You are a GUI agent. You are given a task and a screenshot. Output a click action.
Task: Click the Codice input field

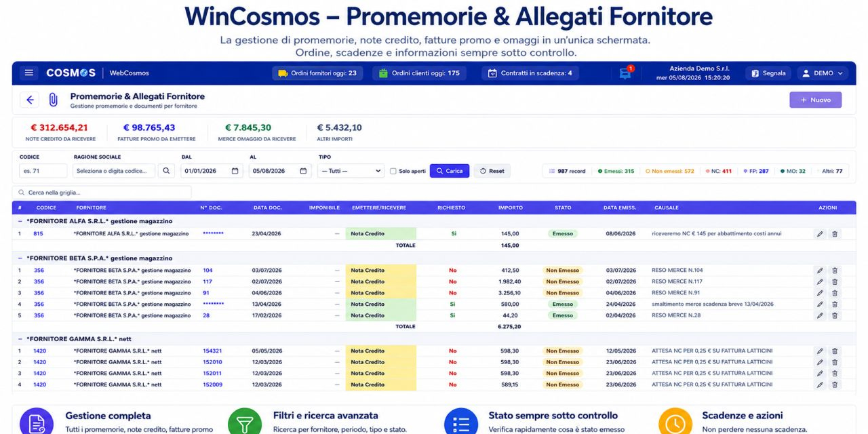click(x=43, y=171)
